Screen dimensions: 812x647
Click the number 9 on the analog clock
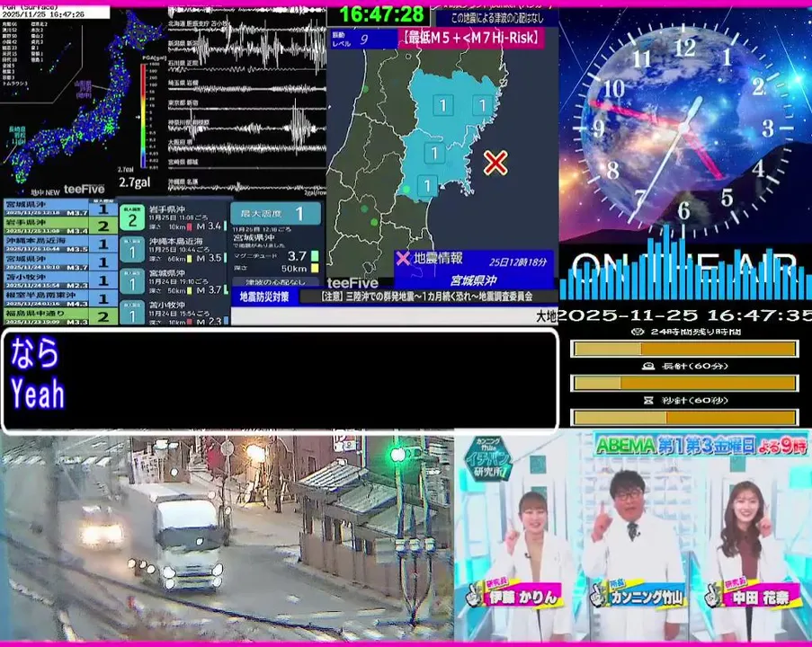(x=599, y=128)
